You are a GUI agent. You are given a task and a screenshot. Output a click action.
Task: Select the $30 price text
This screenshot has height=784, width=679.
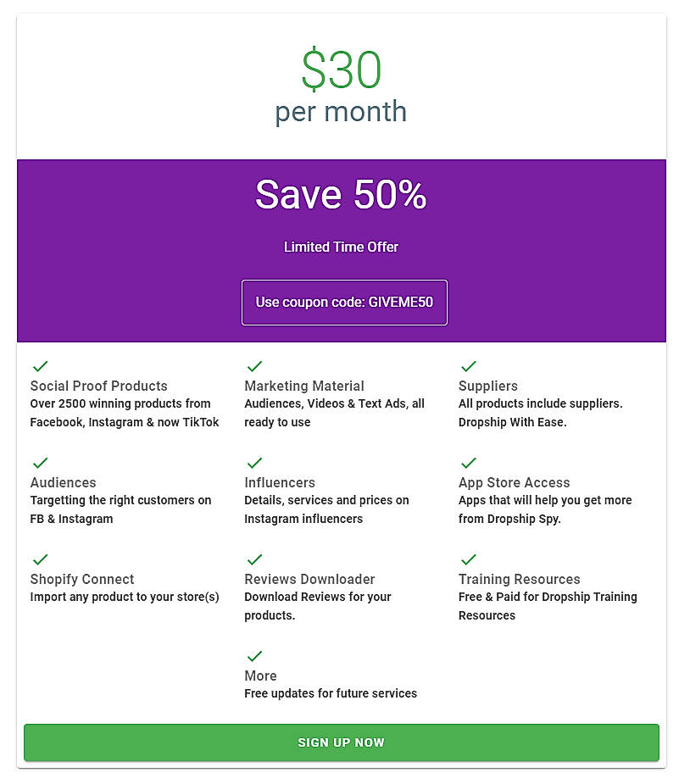[x=340, y=71]
